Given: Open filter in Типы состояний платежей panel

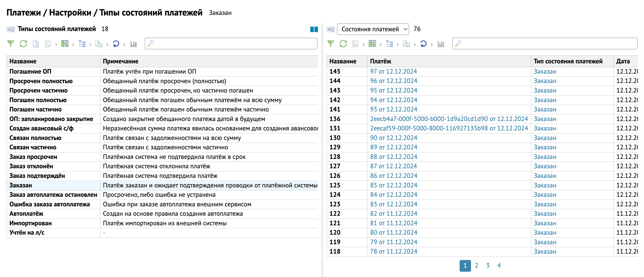Looking at the screenshot, I should [x=11, y=44].
